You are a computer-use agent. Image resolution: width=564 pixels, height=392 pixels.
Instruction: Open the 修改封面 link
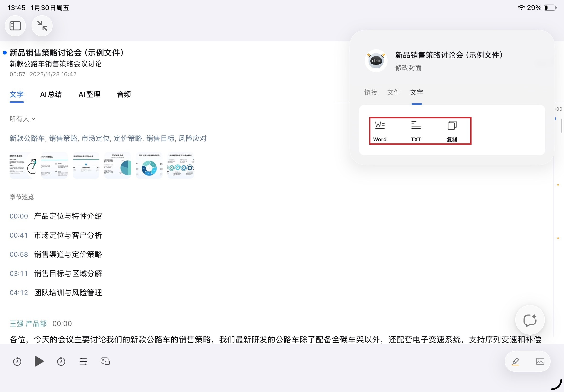408,68
